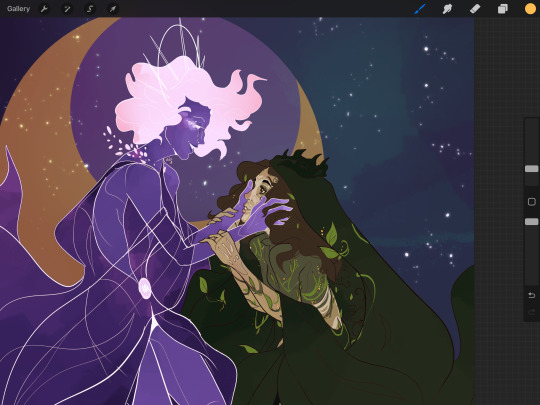Redo with the sidebar redo arrow
Screen dimensions: 540x405
[x=531, y=312]
